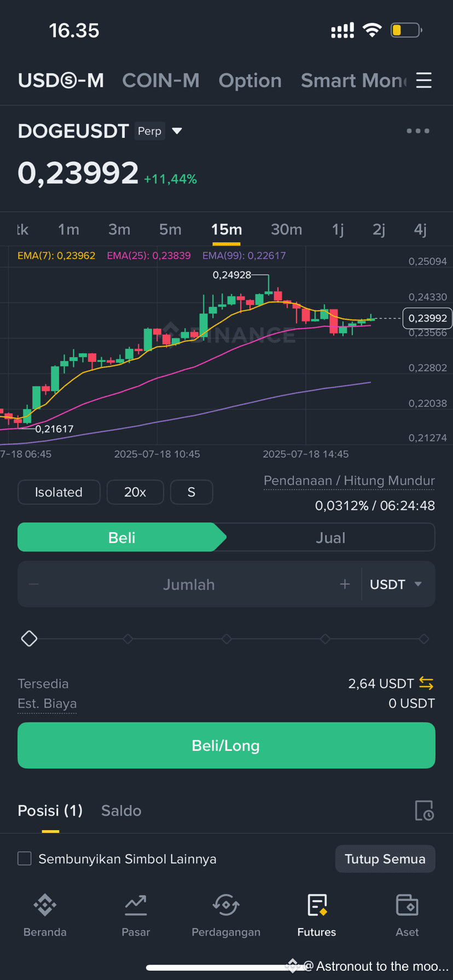
Task: Tap the Tutup Semua button
Action: pyautogui.click(x=385, y=859)
